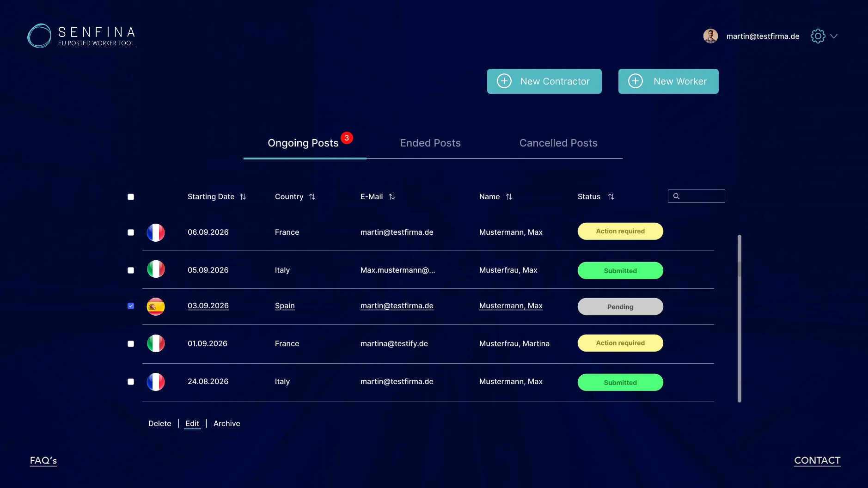Click the Status column header
868x488 pixels.
coord(589,197)
